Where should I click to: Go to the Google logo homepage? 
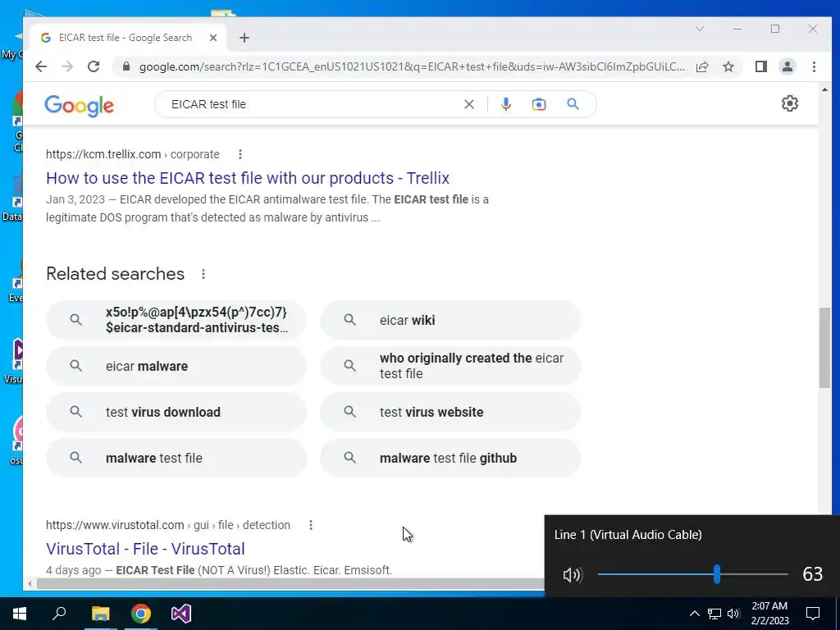[x=79, y=106]
